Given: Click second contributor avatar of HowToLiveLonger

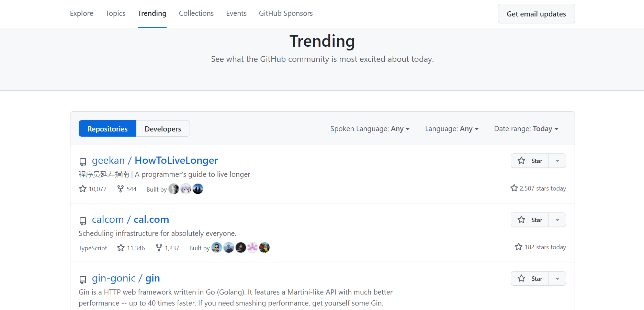Looking at the screenshot, I should 186,189.
